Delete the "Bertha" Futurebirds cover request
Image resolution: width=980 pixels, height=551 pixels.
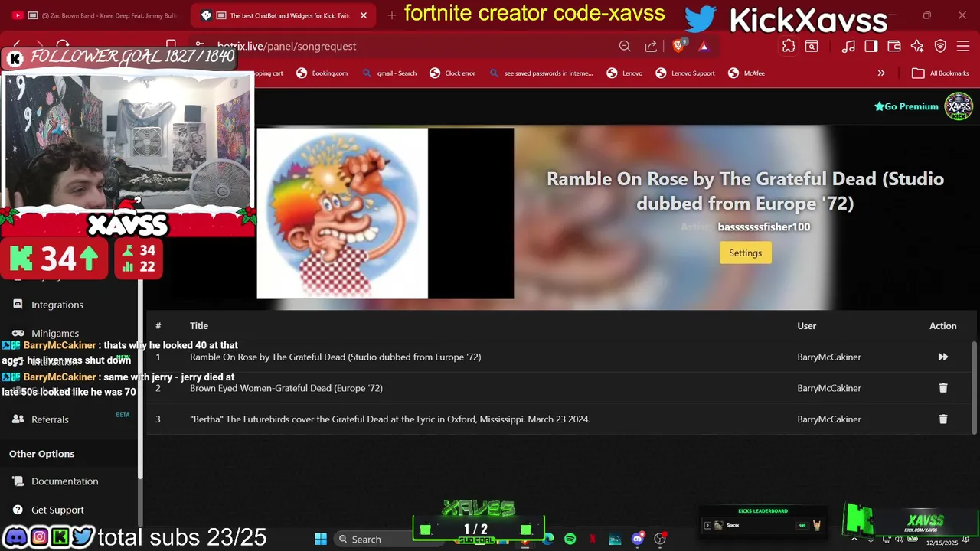click(x=942, y=419)
